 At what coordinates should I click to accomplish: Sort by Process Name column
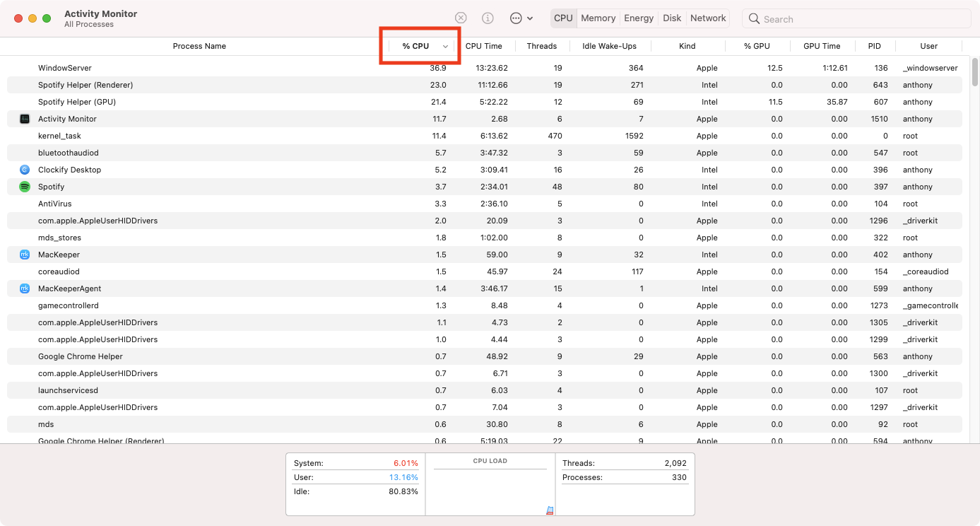[x=199, y=46]
